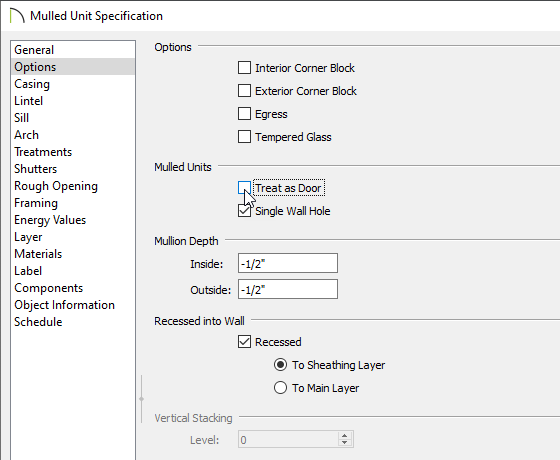This screenshot has width=560, height=460.
Task: Enable the Exterior Corner Block checkbox
Action: pyautogui.click(x=244, y=91)
